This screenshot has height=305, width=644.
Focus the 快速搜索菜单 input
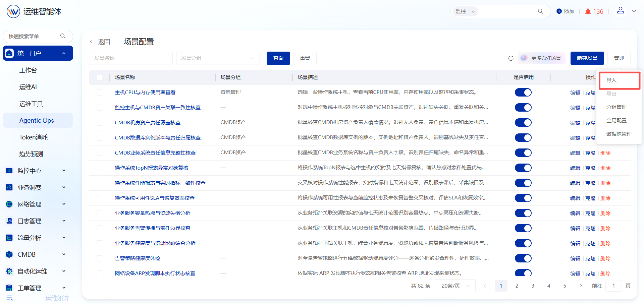(34, 36)
